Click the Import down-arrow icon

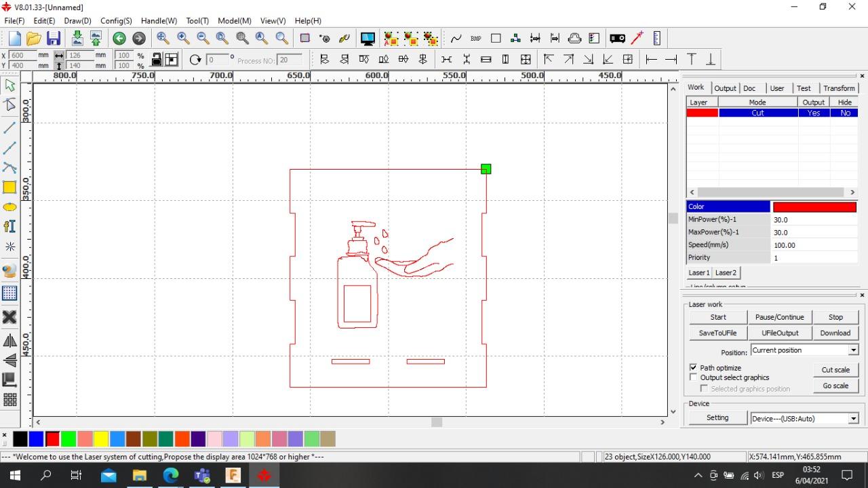(77, 39)
